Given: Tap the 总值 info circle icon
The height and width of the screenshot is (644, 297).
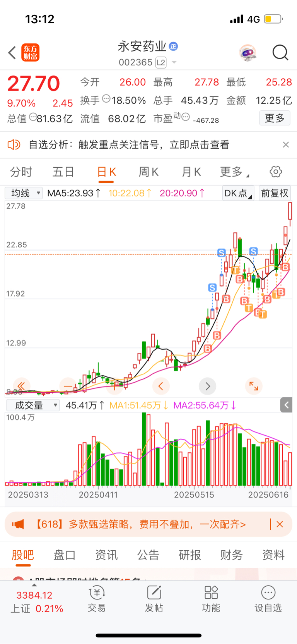Looking at the screenshot, I should (33, 117).
